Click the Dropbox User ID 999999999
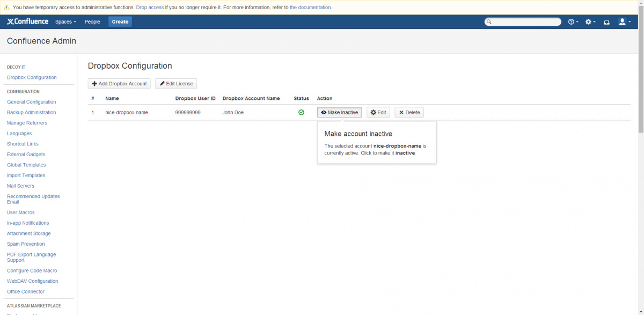Screen dimensions: 644x315 click(188, 113)
